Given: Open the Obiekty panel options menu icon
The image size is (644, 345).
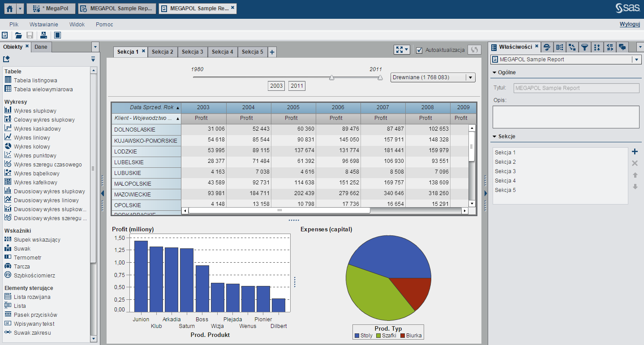Looking at the screenshot, I should click(x=93, y=59).
